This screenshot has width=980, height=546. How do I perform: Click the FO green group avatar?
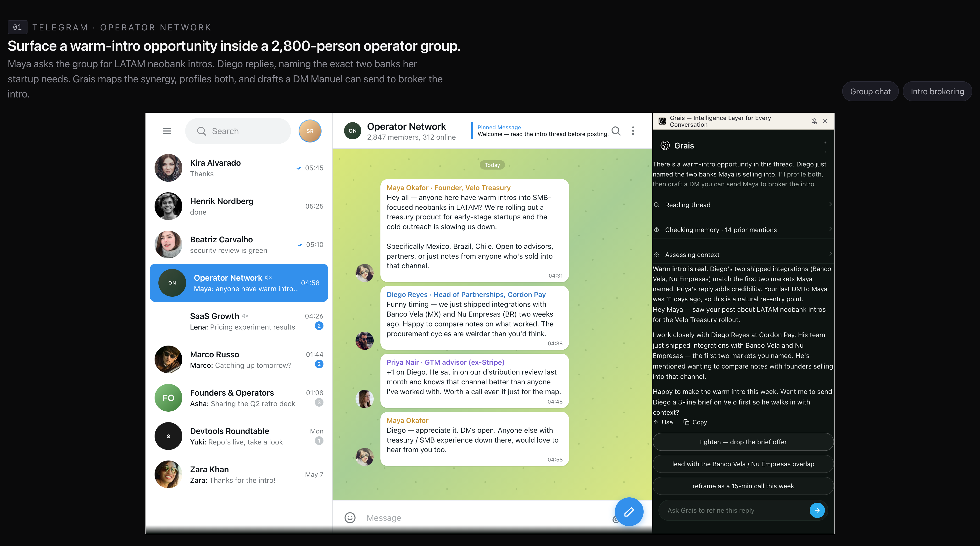168,398
